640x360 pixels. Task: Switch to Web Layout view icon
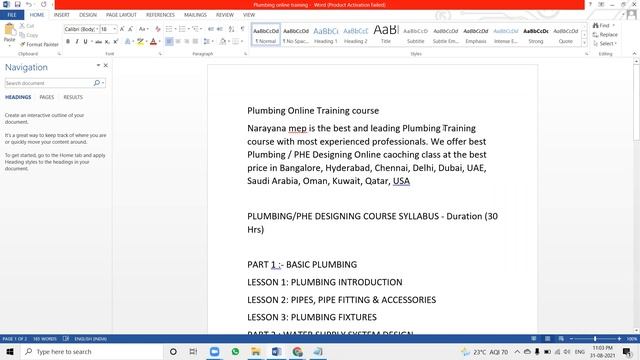click(x=561, y=339)
